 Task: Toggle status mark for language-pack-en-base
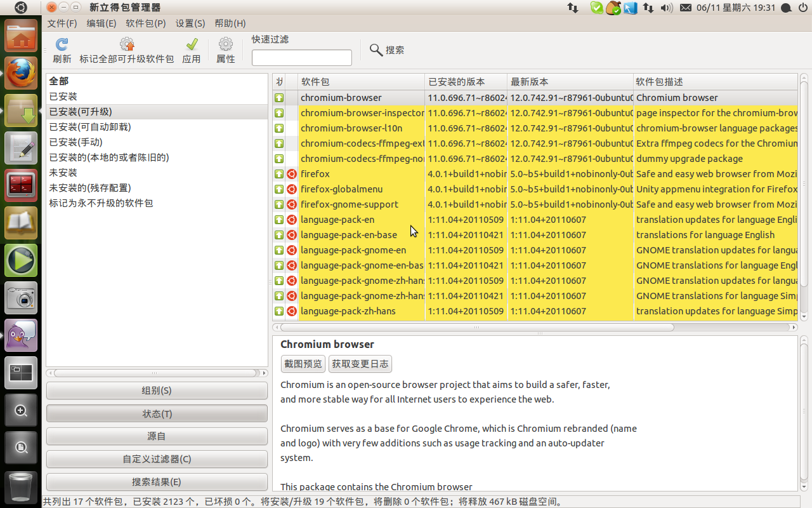point(278,235)
